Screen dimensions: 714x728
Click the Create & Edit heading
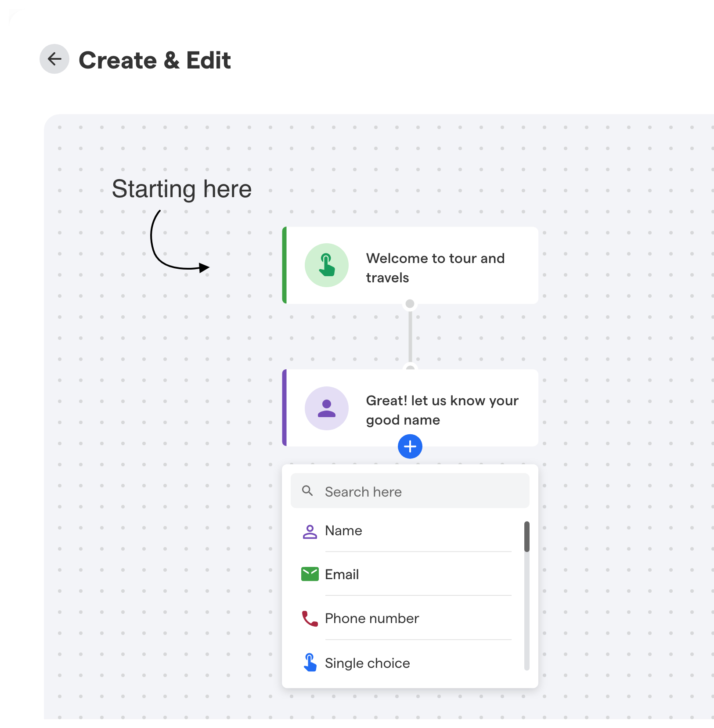(154, 59)
